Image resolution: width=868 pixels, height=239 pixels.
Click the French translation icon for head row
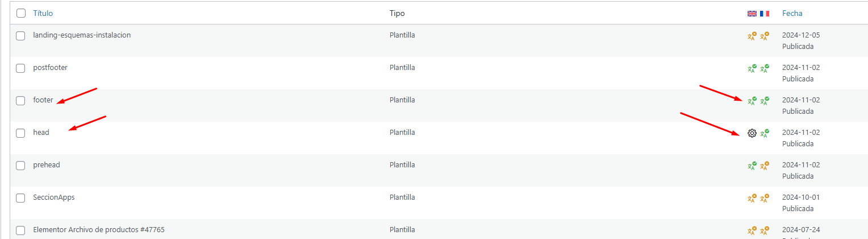click(765, 133)
